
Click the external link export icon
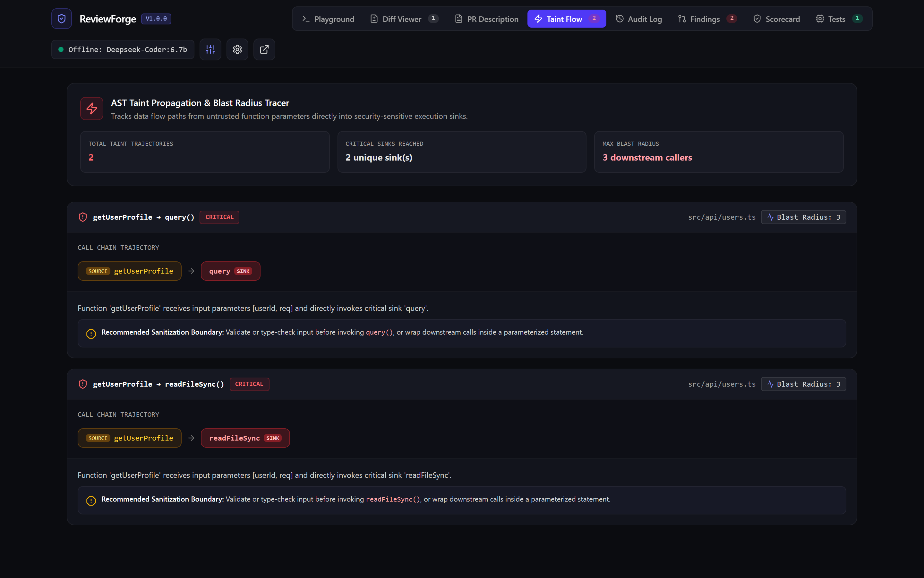[264, 49]
